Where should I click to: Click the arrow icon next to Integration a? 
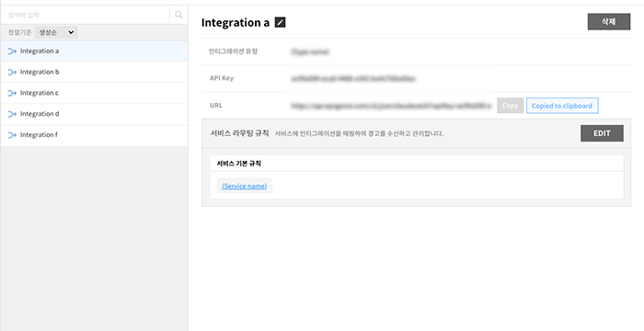click(12, 51)
